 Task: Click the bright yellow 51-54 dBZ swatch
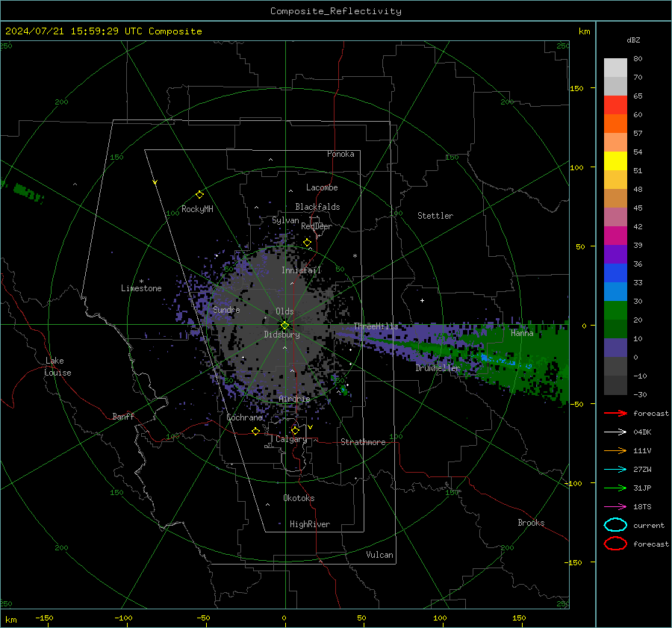pos(615,161)
